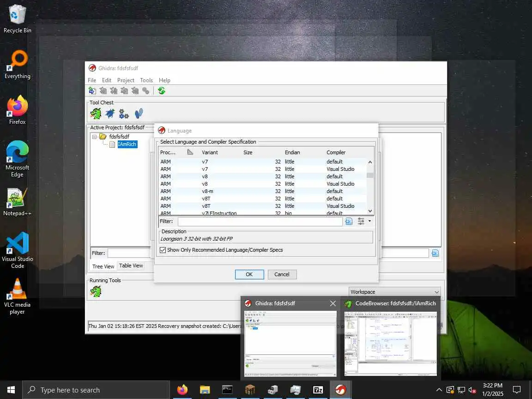Click the Filter input in Language dialog
The image size is (532, 399).
pyautogui.click(x=260, y=222)
